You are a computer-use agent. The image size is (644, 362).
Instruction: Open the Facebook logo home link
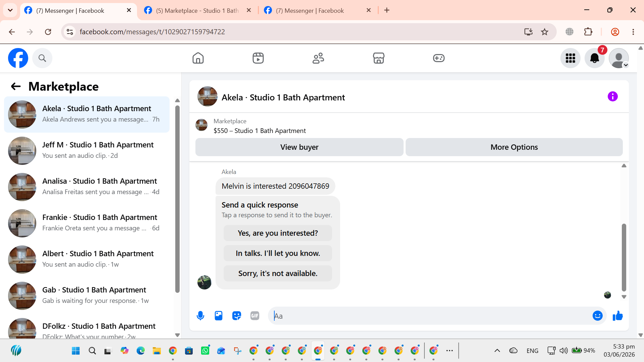(x=18, y=58)
